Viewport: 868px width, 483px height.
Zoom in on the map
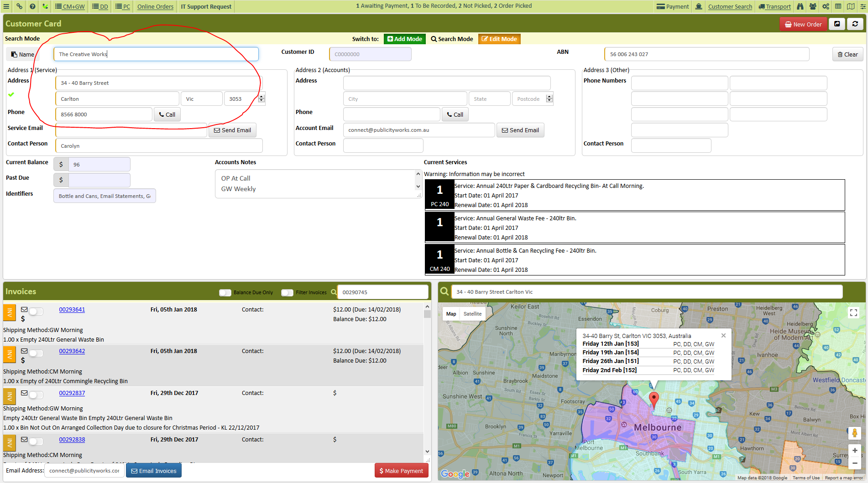point(854,450)
